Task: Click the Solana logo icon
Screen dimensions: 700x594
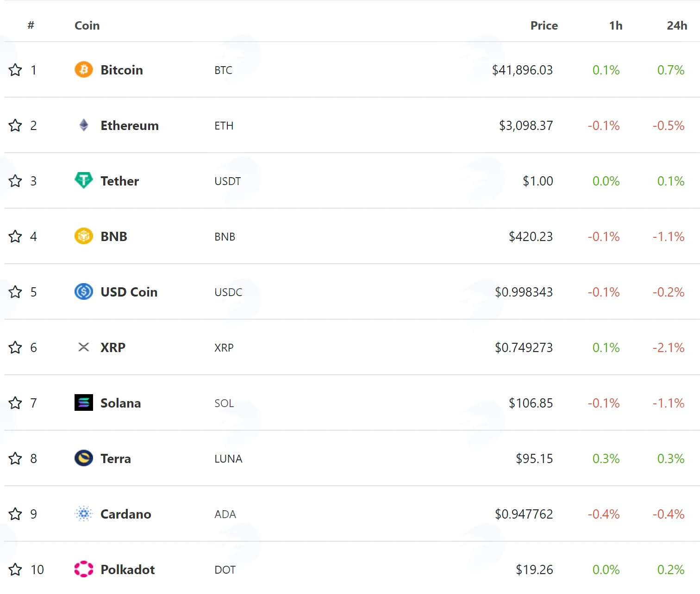Action: pyautogui.click(x=84, y=403)
